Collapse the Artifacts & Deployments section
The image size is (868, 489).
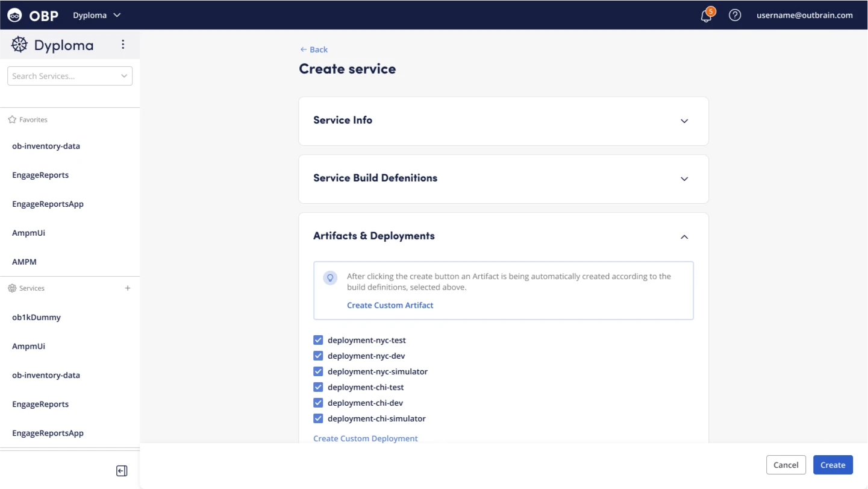click(x=684, y=236)
